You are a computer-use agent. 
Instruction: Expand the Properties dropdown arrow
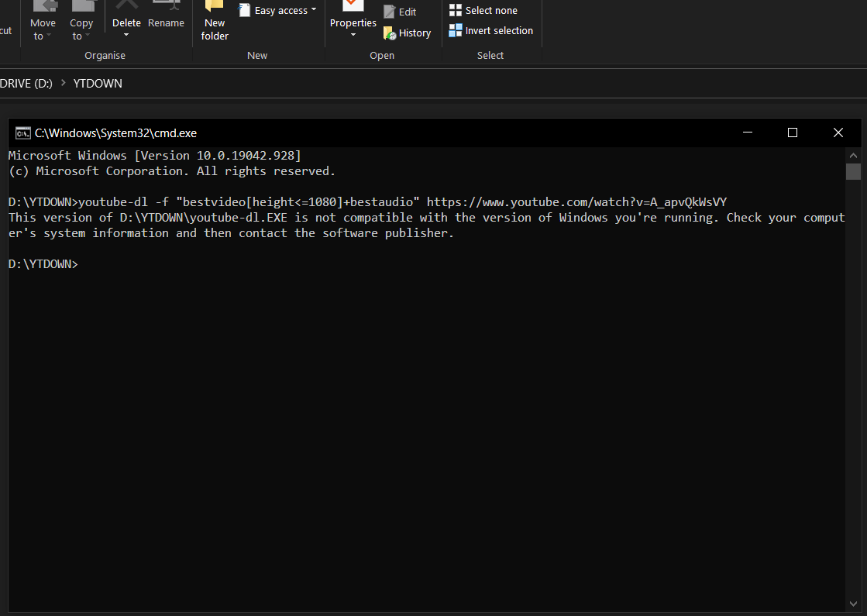353,35
